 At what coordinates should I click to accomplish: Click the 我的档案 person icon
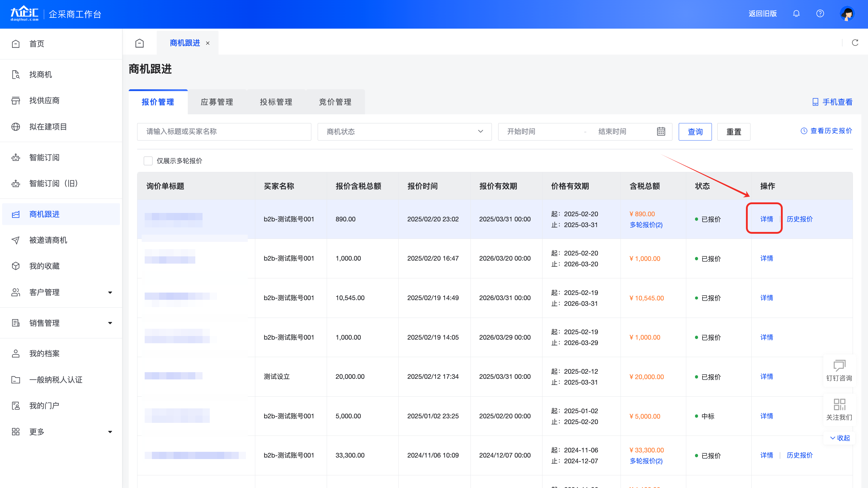click(x=15, y=353)
